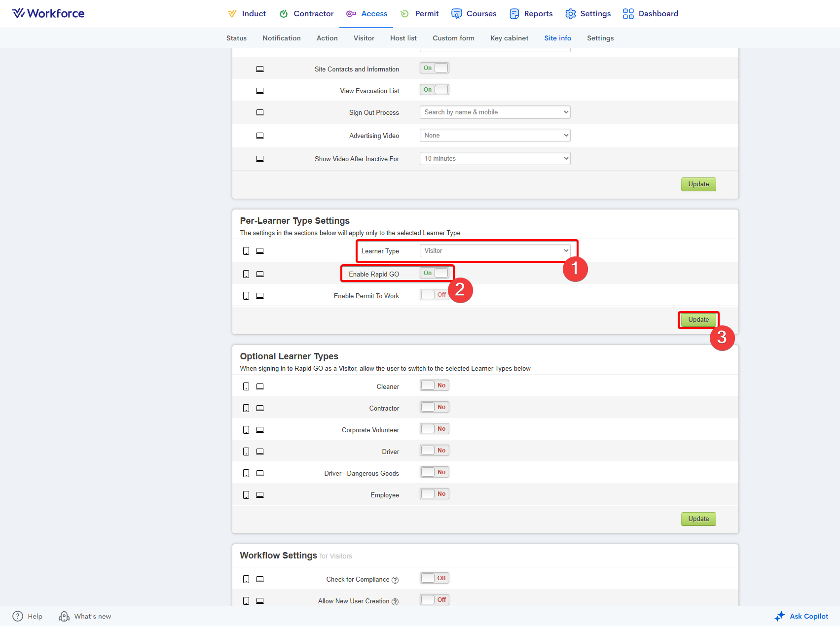The height and width of the screenshot is (626, 840).
Task: Click the Dashboard grid icon
Action: click(x=628, y=14)
